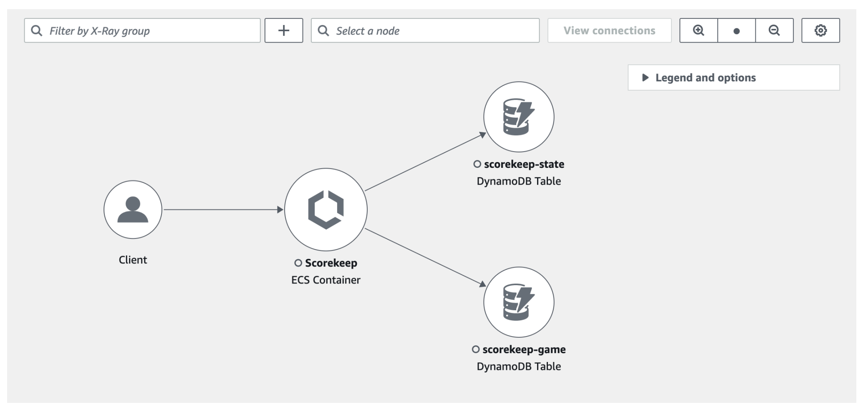Click the Client label text

tap(133, 260)
